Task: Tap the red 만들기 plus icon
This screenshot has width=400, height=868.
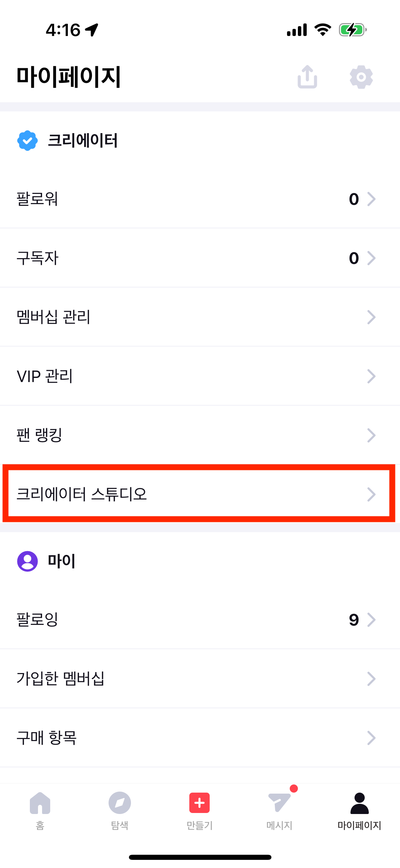Action: [199, 803]
